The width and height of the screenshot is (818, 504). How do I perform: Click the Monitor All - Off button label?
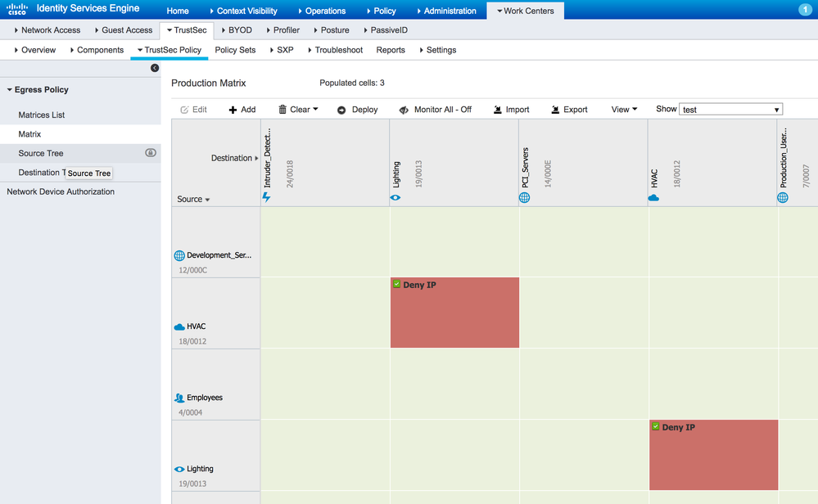443,110
